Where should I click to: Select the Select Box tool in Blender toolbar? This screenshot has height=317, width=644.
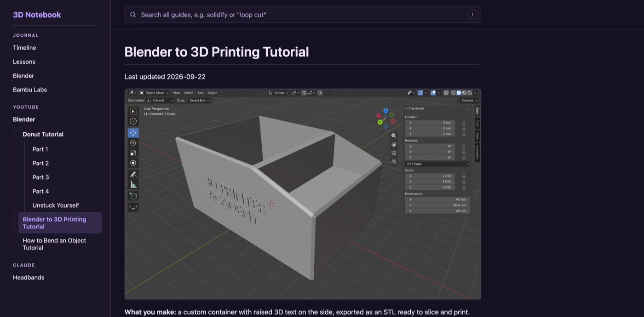[133, 111]
